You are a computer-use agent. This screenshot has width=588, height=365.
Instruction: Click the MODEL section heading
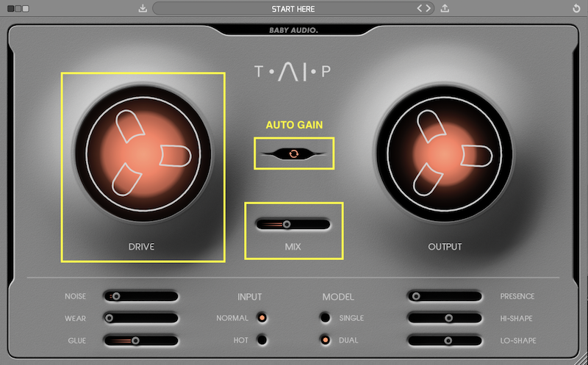click(338, 297)
